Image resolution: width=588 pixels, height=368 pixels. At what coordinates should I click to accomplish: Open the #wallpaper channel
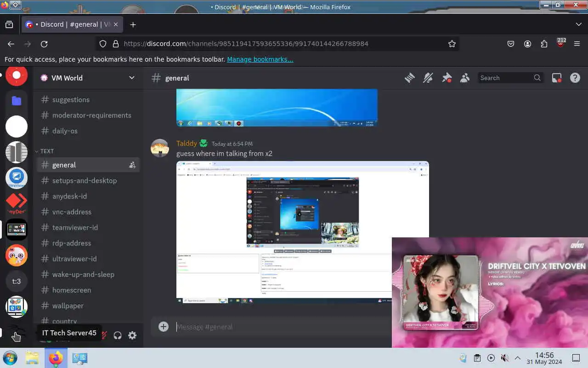pos(88,305)
